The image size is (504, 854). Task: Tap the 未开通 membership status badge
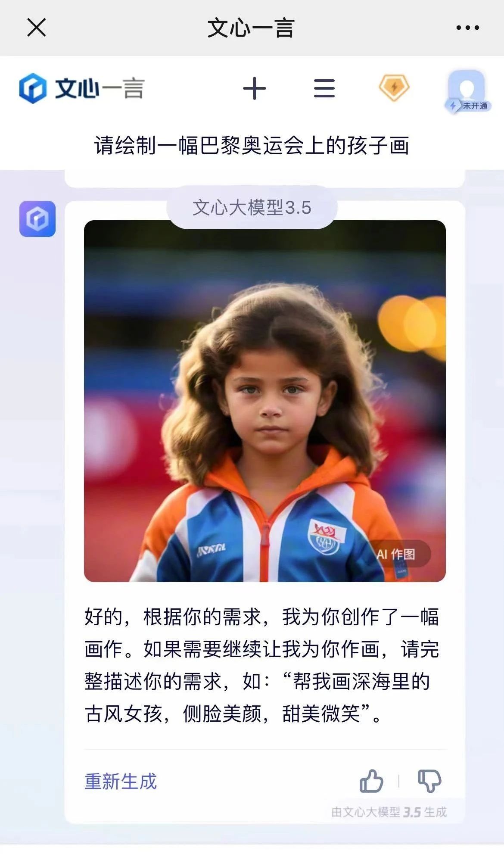[x=470, y=106]
